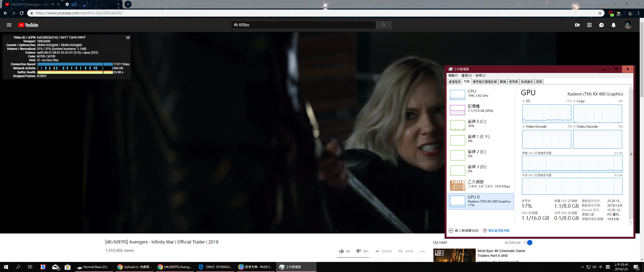The image size is (644, 272).
Task: Open Most Epic 4K Cinematic Game Trailers video
Action: 501,253
